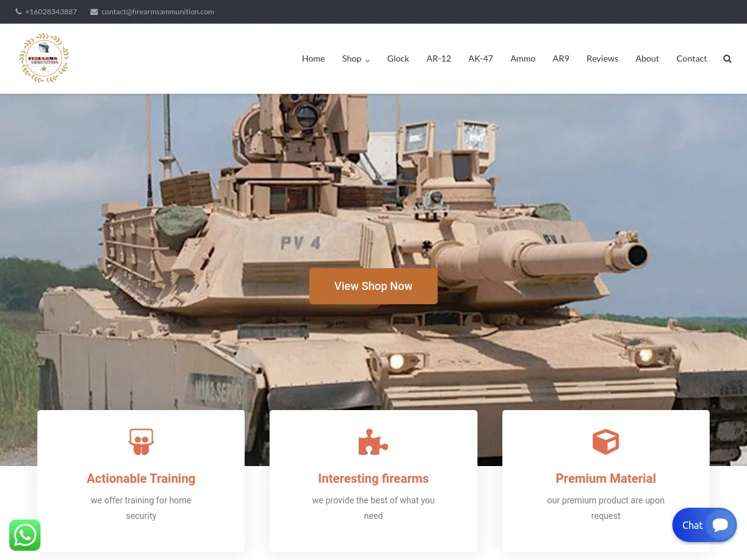Click the Premium Material box icon

point(605,442)
